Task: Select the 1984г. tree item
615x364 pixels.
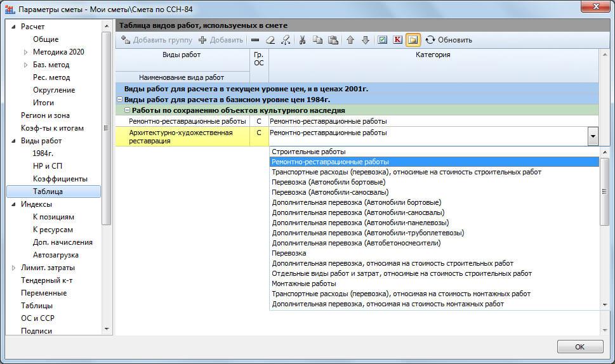Action: (x=43, y=153)
